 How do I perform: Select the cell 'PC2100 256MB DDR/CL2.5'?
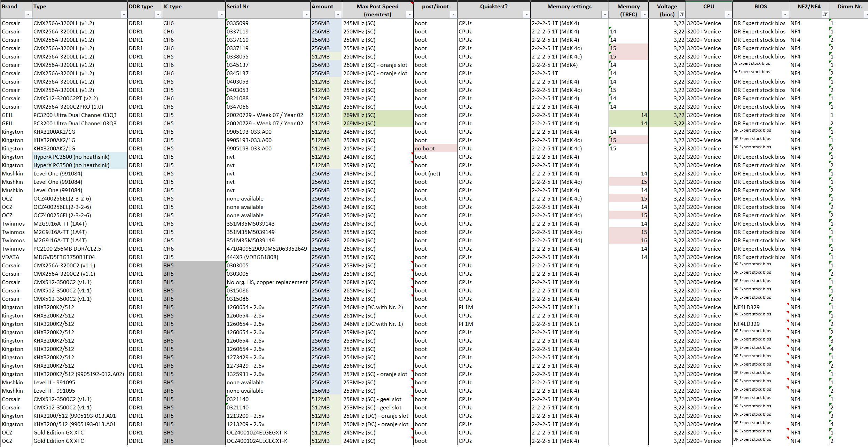click(80, 249)
